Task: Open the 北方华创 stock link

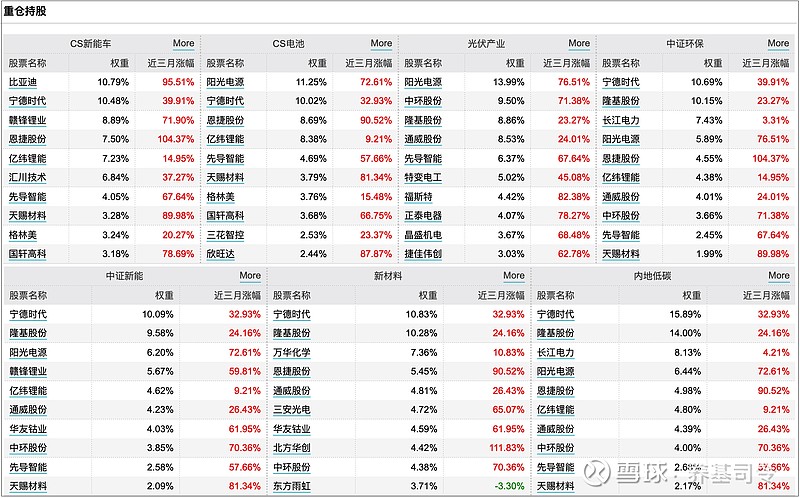Action: click(291, 448)
